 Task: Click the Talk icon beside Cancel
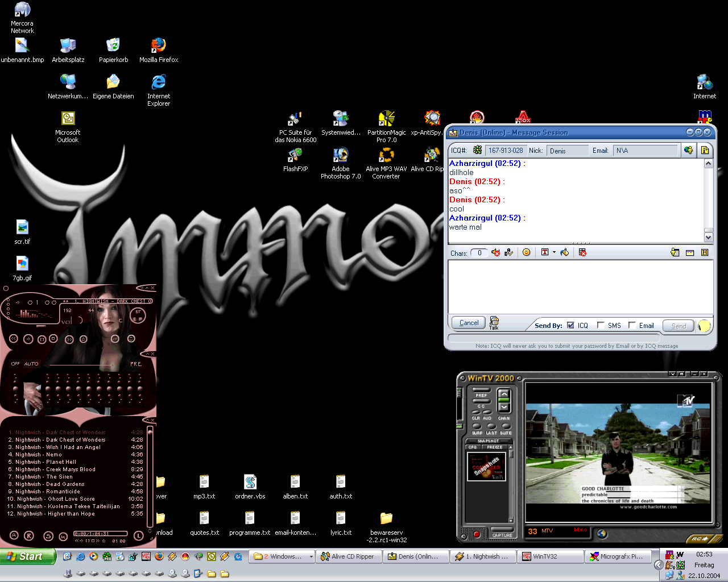[494, 323]
